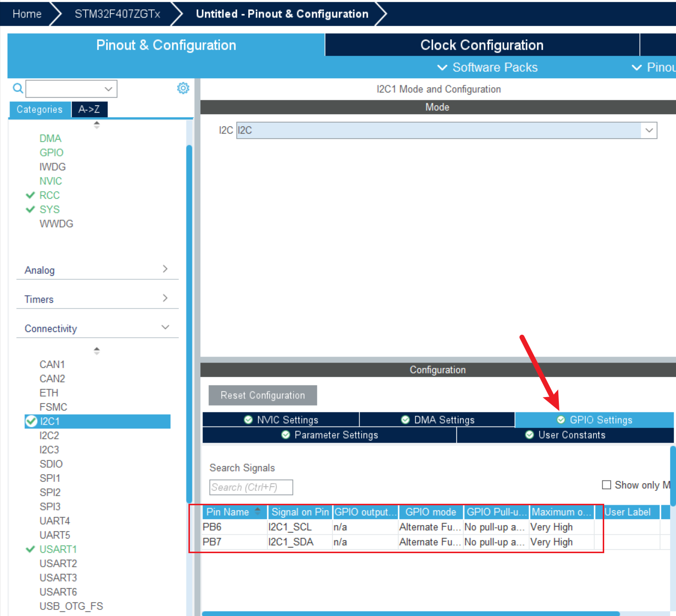Select GPIO in System Core list
Viewport: 676px width, 616px height.
(x=51, y=153)
